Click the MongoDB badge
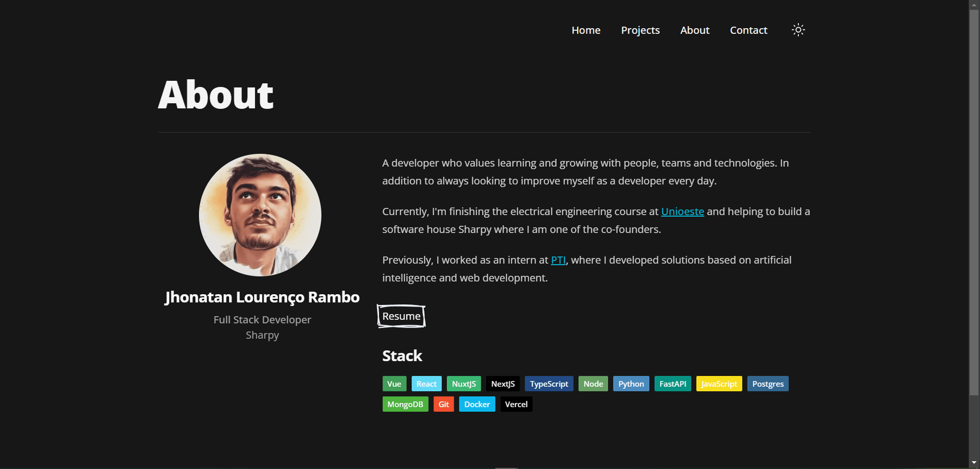Viewport: 980px width, 469px height. 405,404
